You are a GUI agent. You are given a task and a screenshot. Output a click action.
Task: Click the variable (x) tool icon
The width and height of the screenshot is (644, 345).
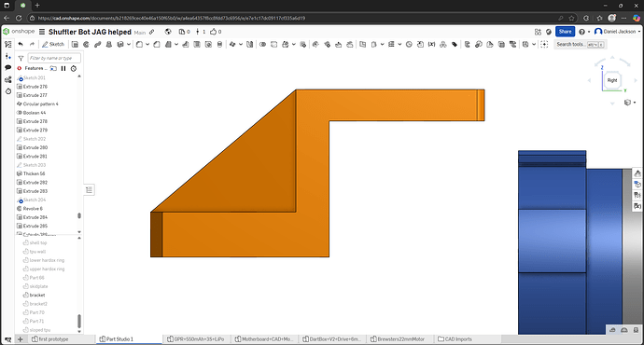click(431, 45)
